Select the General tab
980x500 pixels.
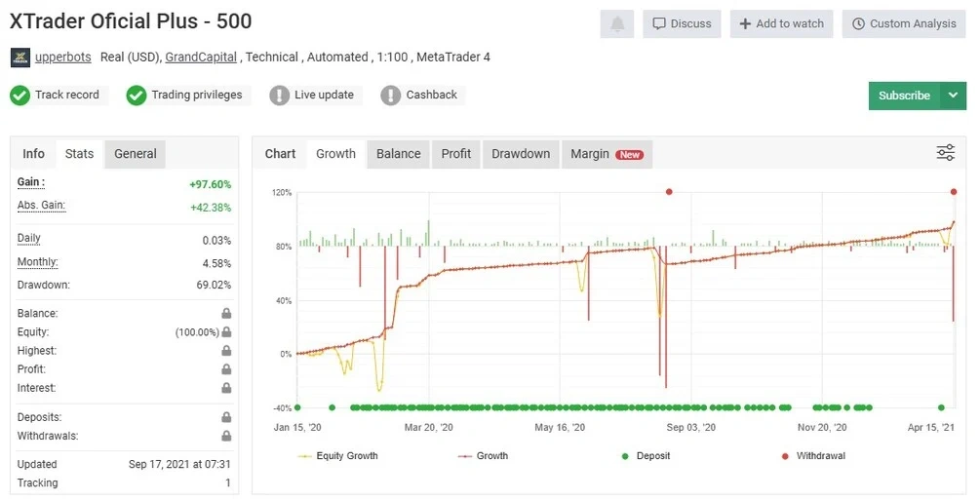136,154
